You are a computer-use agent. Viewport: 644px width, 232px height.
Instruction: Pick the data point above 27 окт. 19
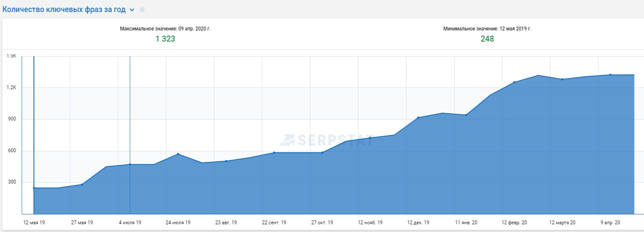pos(322,152)
